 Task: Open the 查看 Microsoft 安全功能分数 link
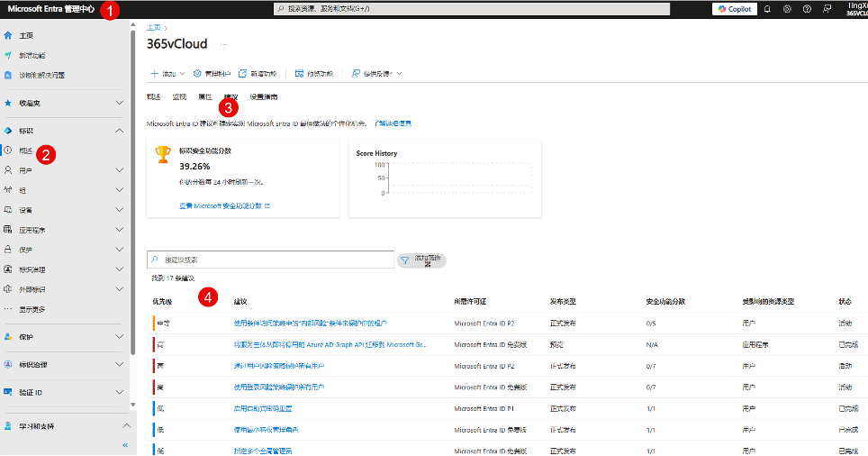point(224,206)
